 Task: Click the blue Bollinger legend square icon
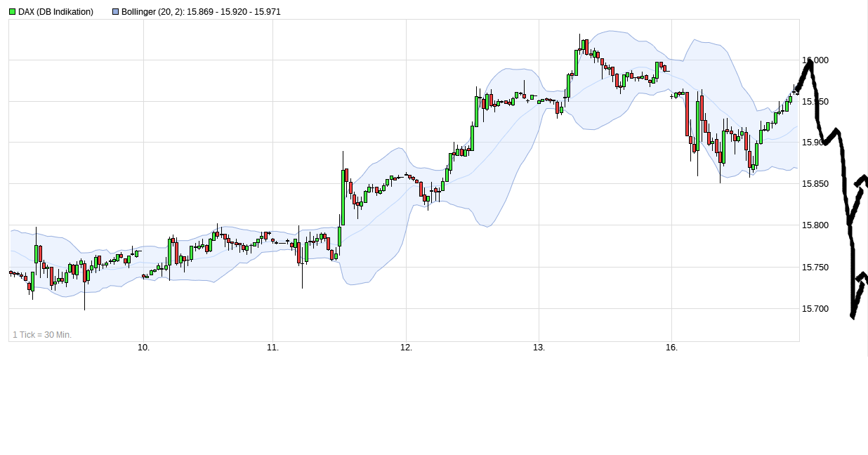tap(114, 11)
